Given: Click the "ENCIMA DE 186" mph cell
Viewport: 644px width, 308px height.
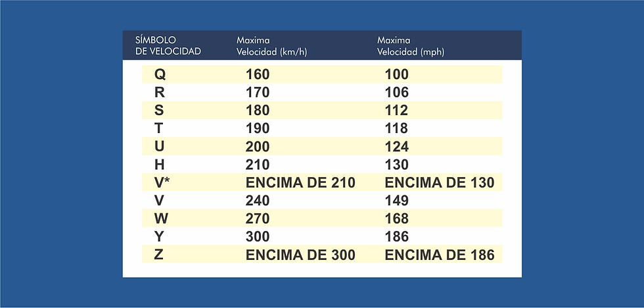Looking at the screenshot, I should pyautogui.click(x=440, y=255).
